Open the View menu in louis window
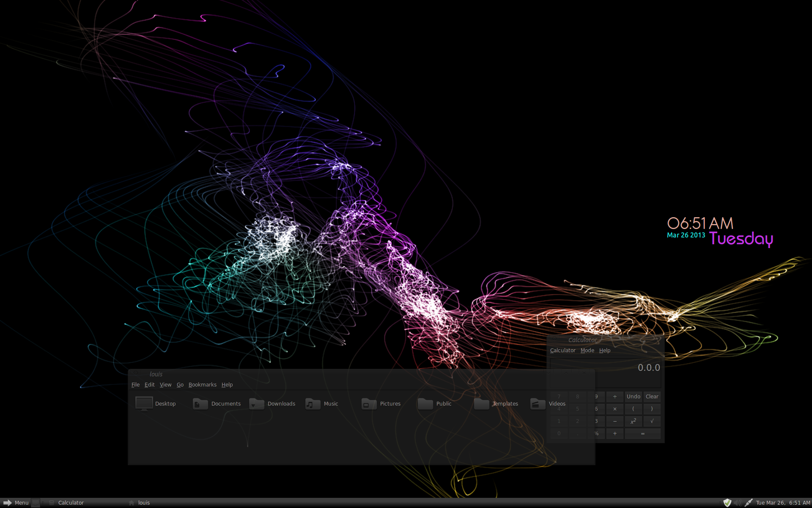The width and height of the screenshot is (812, 508). (x=165, y=385)
